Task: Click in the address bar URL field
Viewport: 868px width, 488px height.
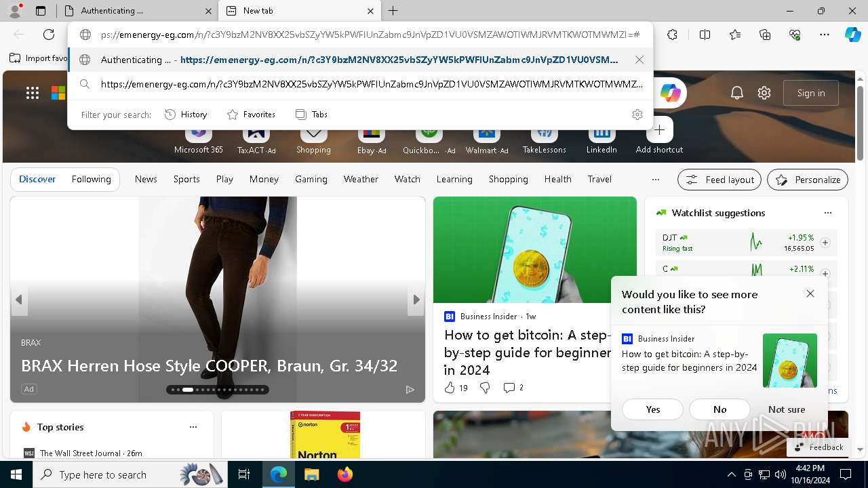Action: click(x=370, y=35)
